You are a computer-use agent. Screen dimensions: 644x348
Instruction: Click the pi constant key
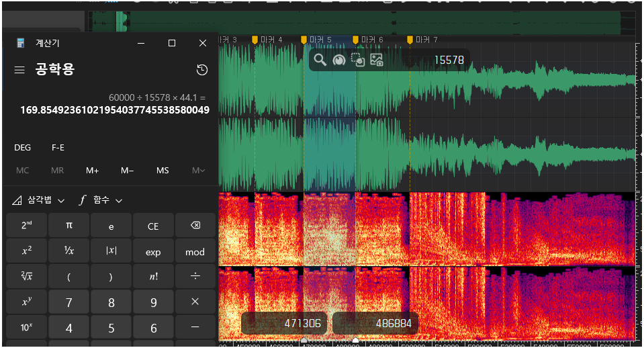click(x=69, y=225)
